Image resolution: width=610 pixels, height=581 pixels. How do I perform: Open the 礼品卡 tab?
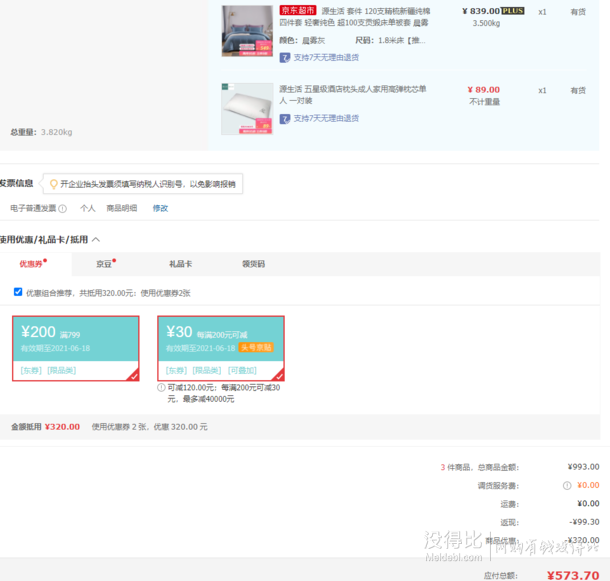pyautogui.click(x=180, y=264)
